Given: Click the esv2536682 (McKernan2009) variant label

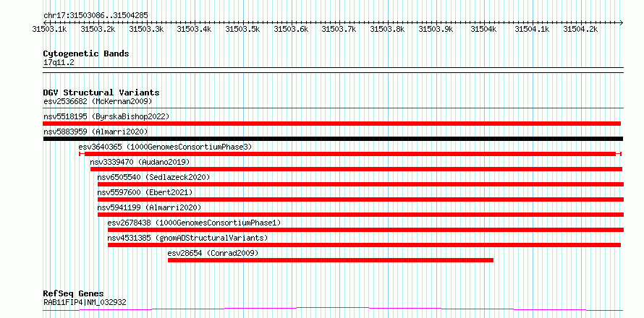Looking at the screenshot, I should point(98,101).
